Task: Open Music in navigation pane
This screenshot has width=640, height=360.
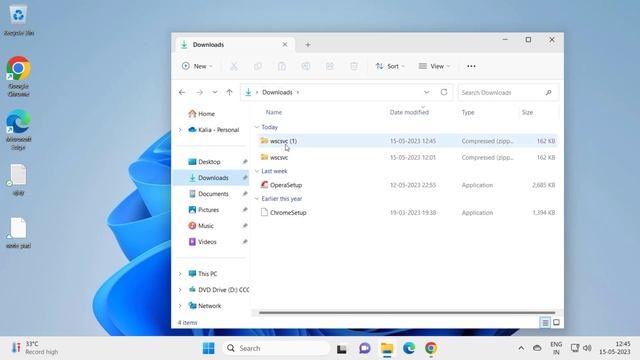Action: coord(205,226)
